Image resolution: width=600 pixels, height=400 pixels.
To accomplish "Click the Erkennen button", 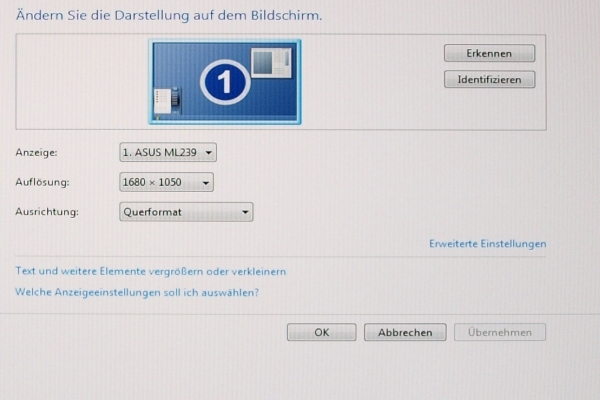I will [x=489, y=53].
